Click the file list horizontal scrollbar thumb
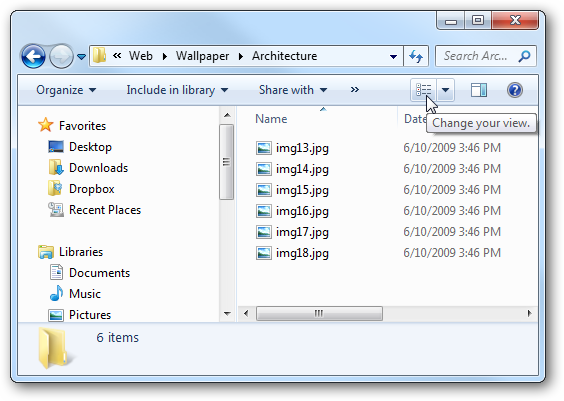Viewport: 564px width, 401px height. (319, 313)
